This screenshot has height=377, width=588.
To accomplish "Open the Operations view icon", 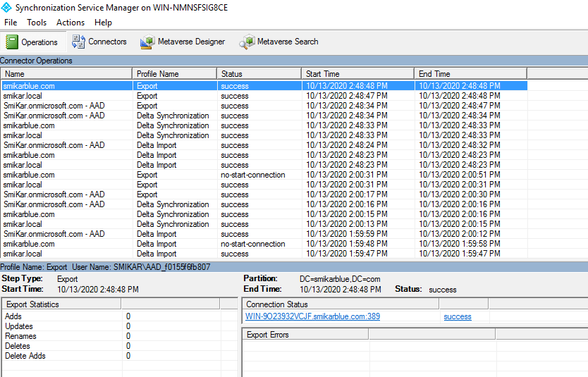I will (11, 42).
